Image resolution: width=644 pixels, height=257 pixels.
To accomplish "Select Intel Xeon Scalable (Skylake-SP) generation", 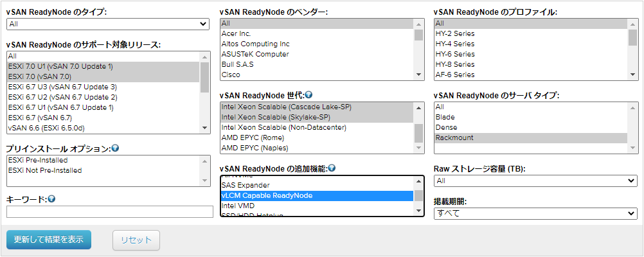I will point(317,117).
